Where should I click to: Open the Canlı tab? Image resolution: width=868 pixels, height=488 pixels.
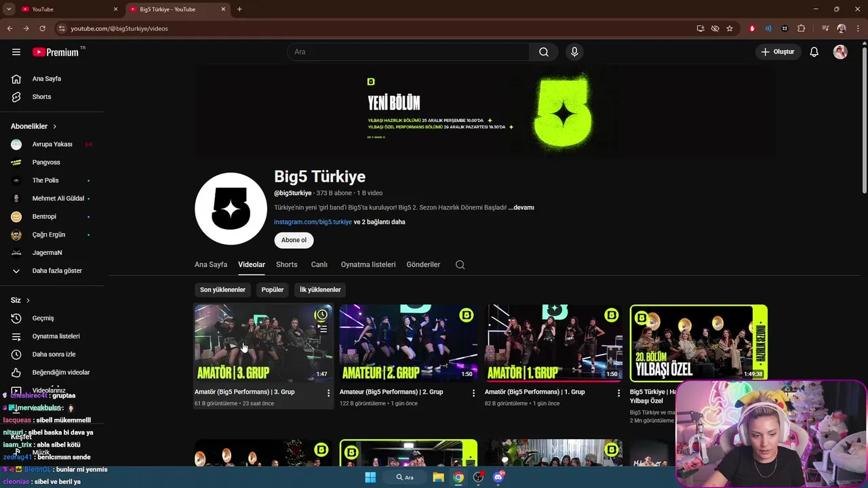click(319, 264)
